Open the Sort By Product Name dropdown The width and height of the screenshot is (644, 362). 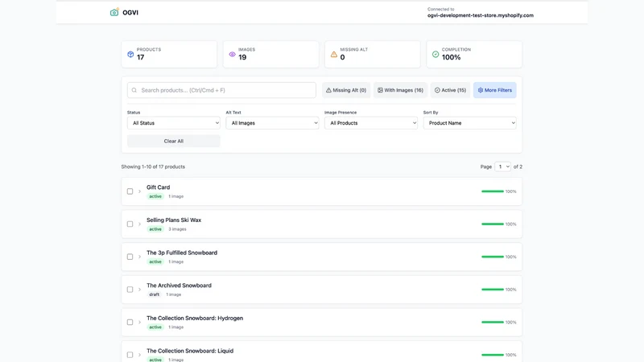(470, 123)
